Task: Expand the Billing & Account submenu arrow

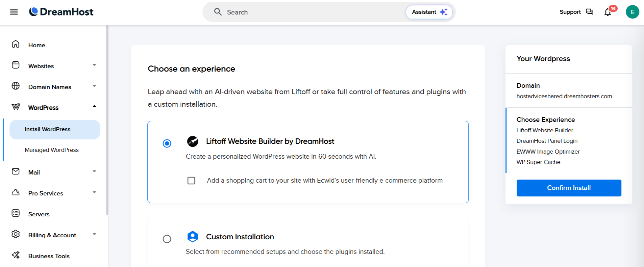Action: point(94,234)
